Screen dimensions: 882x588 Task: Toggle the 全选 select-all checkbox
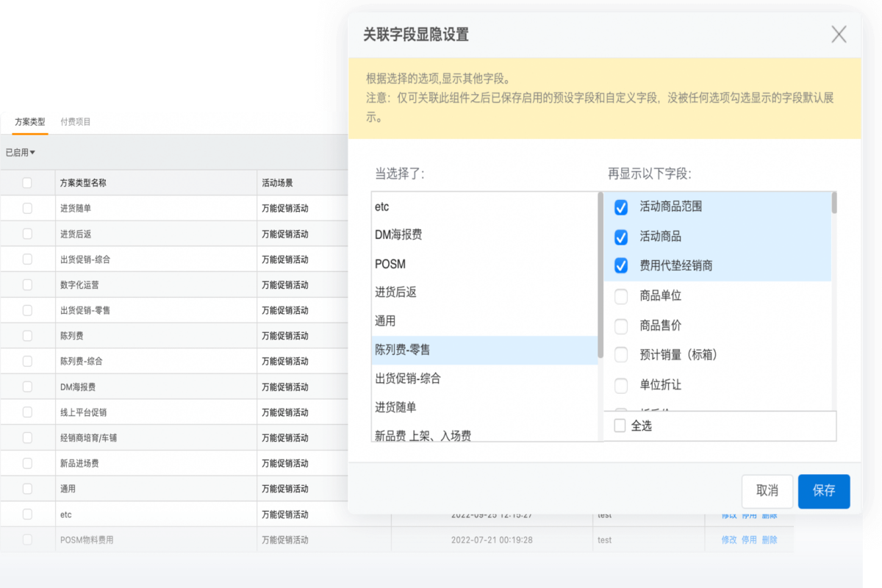click(620, 426)
